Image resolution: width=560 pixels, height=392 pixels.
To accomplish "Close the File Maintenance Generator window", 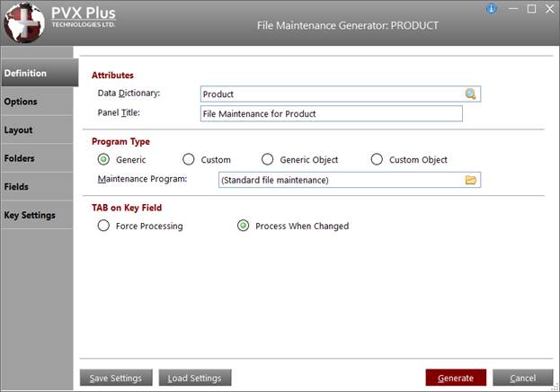I will 549,9.
